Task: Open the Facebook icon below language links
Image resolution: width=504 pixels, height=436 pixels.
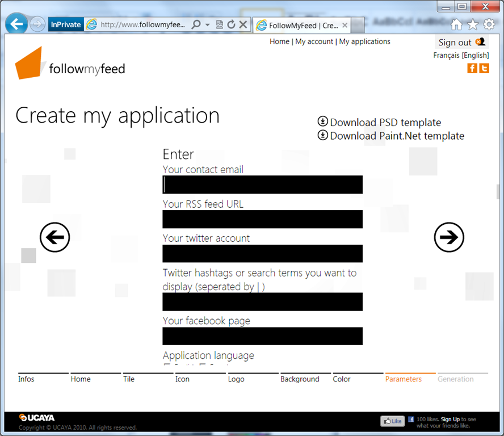Action: coord(472,68)
